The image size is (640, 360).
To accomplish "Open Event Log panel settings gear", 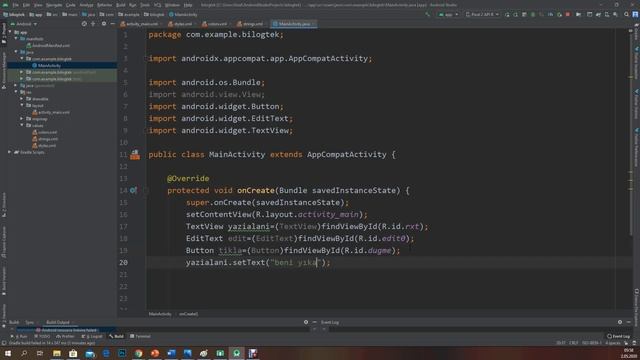I will [620, 322].
